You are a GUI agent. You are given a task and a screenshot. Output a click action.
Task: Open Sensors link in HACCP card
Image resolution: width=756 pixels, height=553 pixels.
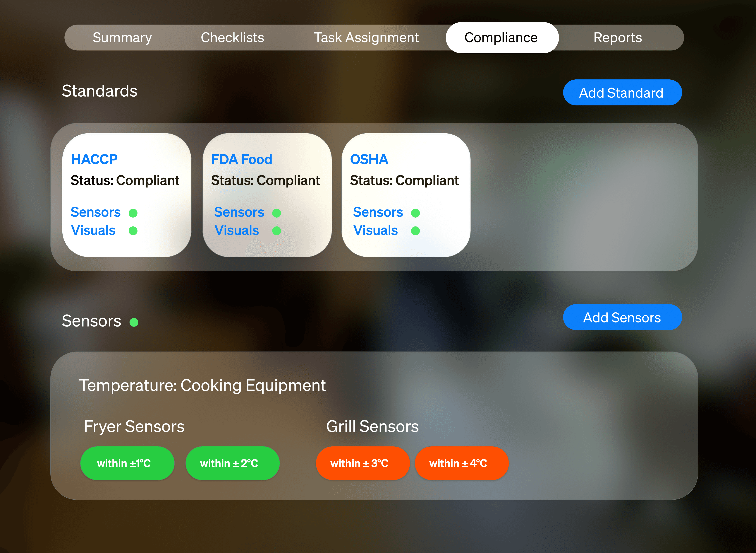(96, 212)
